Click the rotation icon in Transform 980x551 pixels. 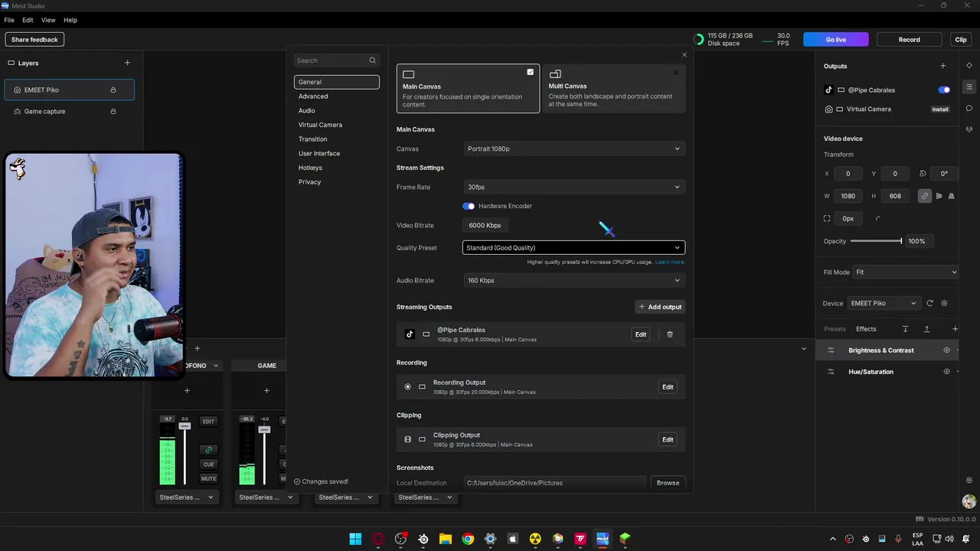[x=923, y=174]
